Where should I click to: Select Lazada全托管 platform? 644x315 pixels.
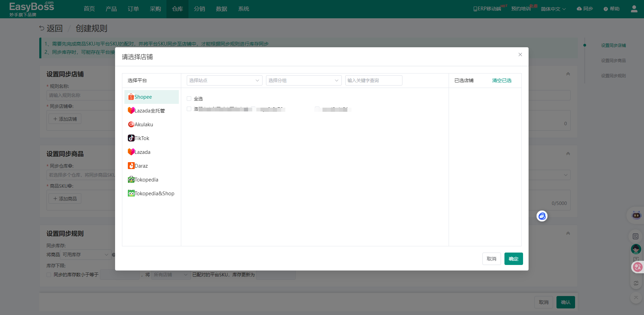[x=152, y=111]
